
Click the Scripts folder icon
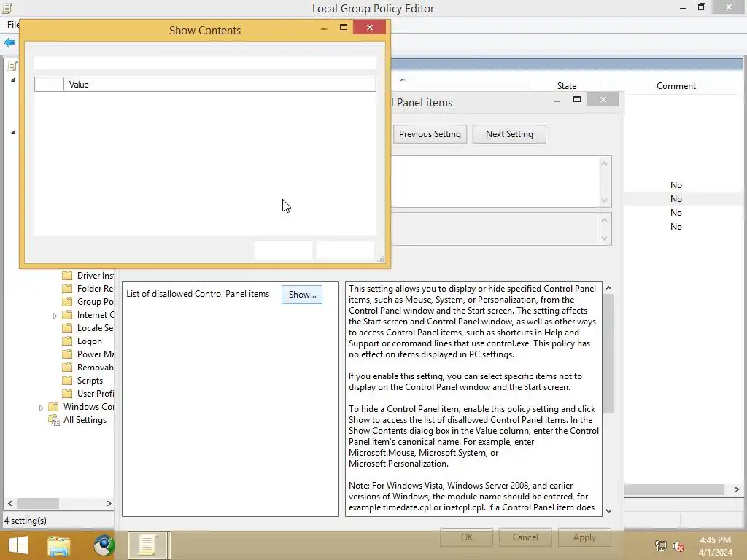point(67,381)
